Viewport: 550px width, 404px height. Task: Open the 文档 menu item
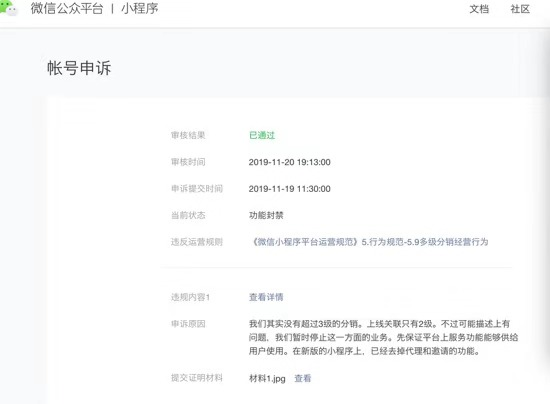click(x=479, y=9)
